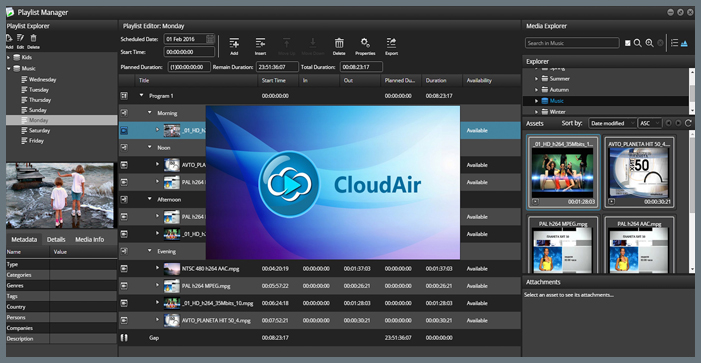Image resolution: width=701 pixels, height=363 pixels.
Task: Open advanced search magnifier with plus
Action: point(650,43)
